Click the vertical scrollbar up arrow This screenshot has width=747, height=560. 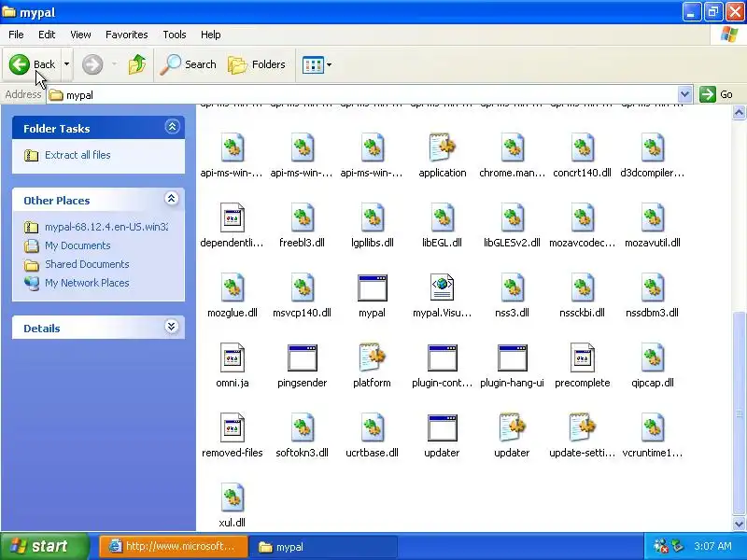739,112
